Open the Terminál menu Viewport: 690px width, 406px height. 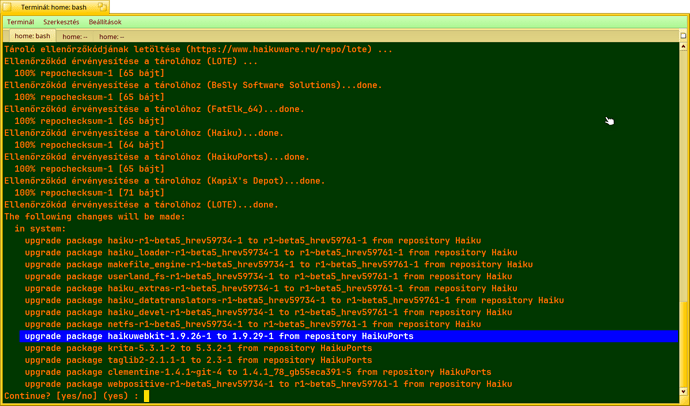pyautogui.click(x=20, y=22)
